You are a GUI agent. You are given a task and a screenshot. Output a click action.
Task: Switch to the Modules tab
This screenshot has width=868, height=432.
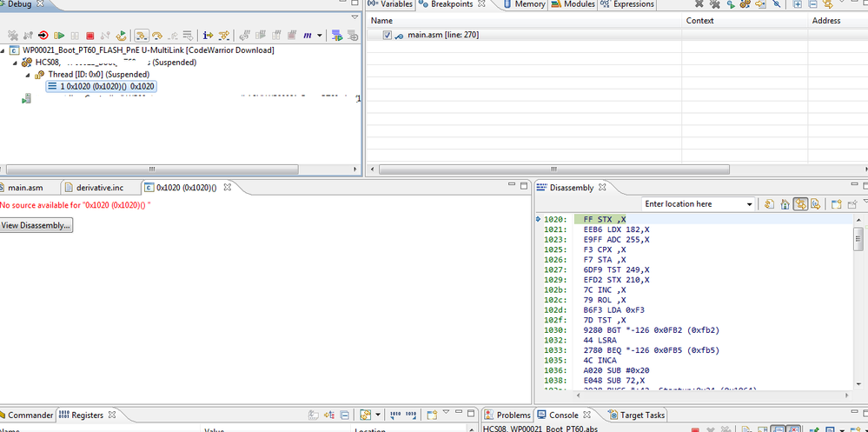click(573, 3)
